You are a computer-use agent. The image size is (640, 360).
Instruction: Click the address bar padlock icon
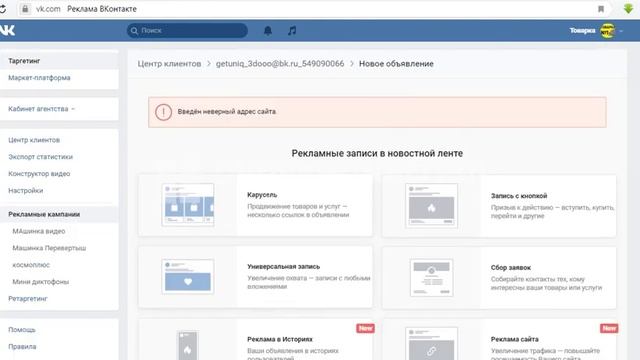(25, 9)
